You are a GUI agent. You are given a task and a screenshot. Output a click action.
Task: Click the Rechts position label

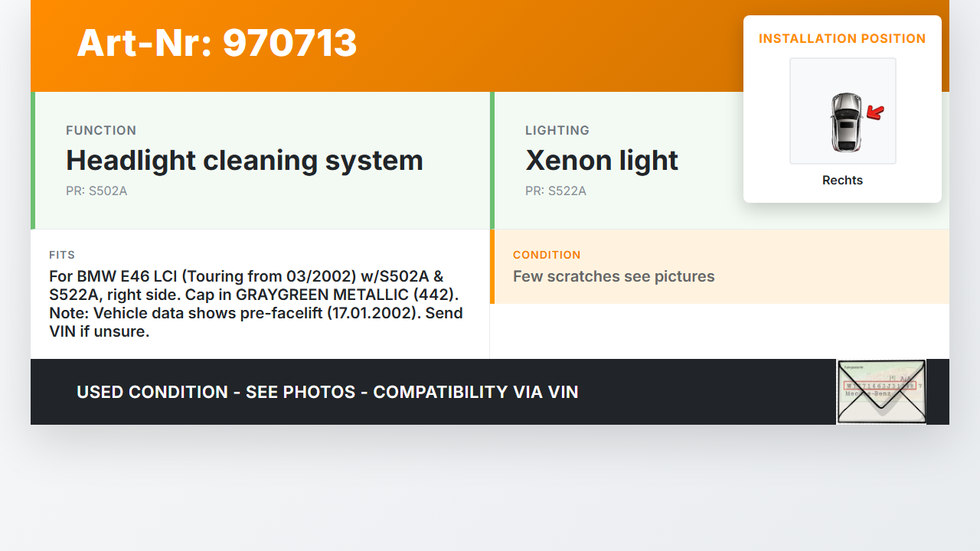pyautogui.click(x=842, y=181)
